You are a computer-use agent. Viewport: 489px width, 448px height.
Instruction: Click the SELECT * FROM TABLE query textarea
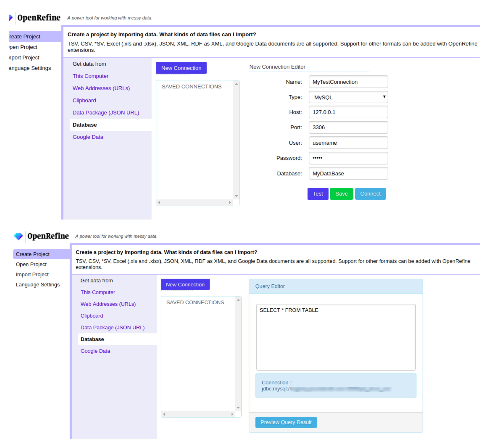[x=336, y=337]
